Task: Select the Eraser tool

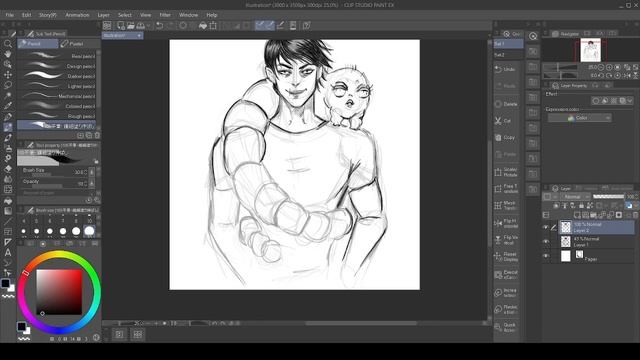Action: [x=8, y=169]
